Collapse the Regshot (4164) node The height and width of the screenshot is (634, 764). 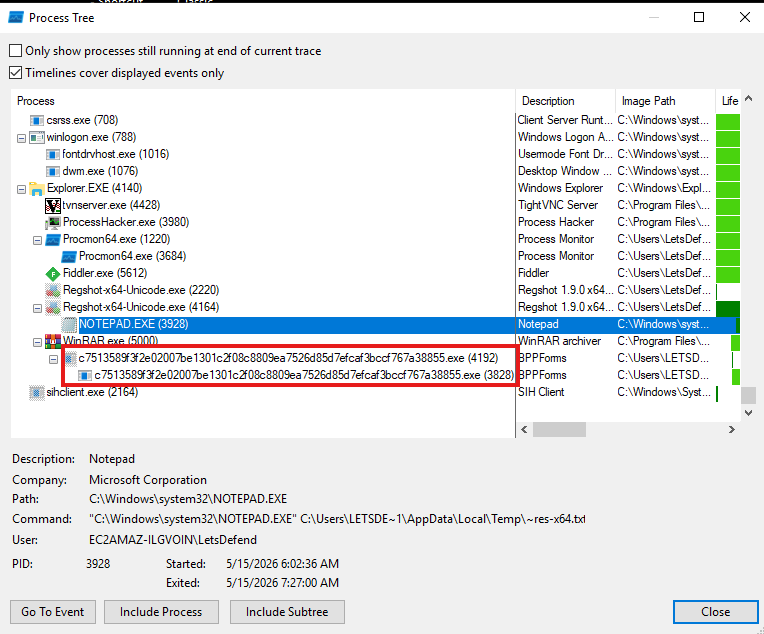[37, 308]
